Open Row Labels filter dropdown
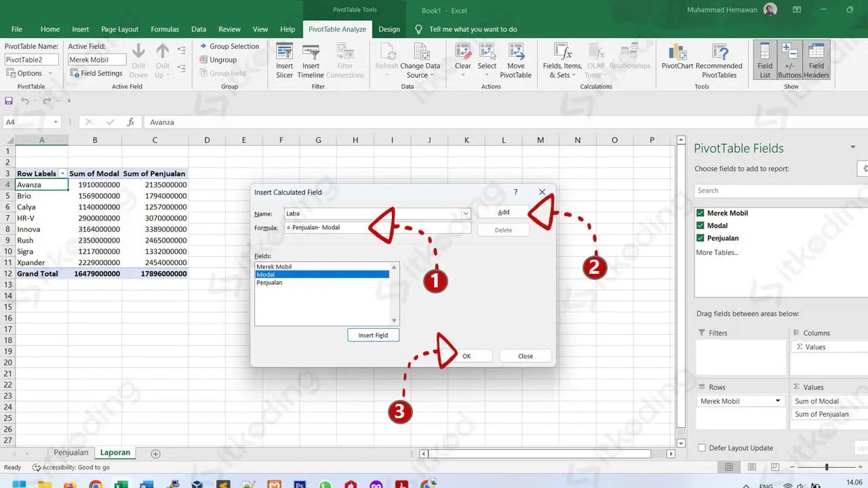 coord(62,174)
